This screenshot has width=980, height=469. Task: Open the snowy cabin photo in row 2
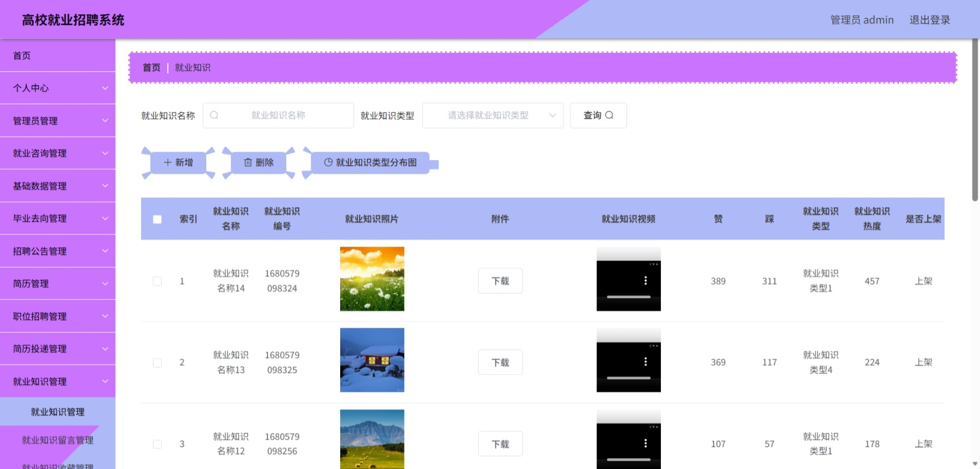[x=372, y=360]
